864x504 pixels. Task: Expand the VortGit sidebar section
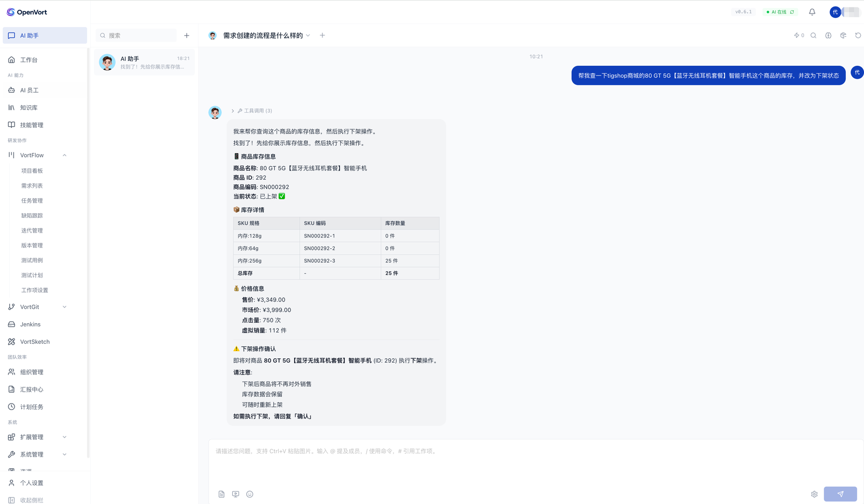click(x=64, y=307)
